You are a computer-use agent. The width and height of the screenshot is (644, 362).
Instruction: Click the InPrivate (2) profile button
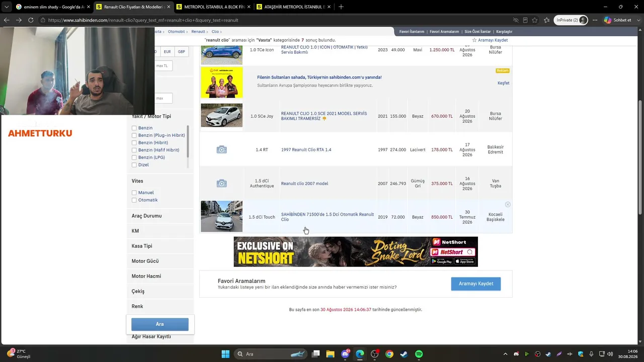571,20
